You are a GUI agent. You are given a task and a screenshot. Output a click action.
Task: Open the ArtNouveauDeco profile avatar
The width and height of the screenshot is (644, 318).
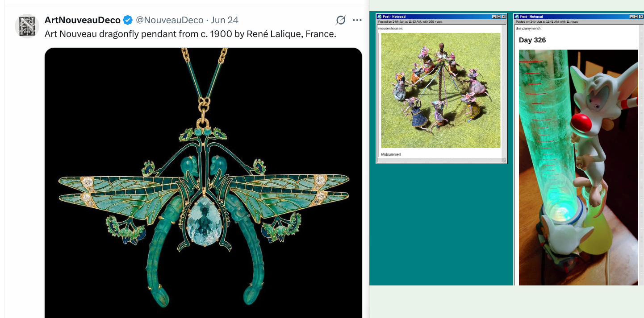click(x=27, y=26)
